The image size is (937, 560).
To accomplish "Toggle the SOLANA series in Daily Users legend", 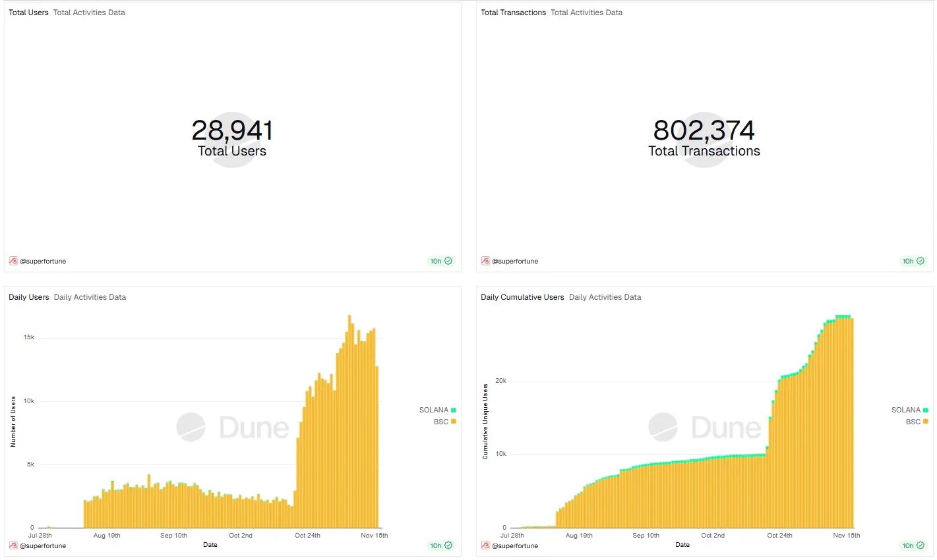I will tap(436, 409).
